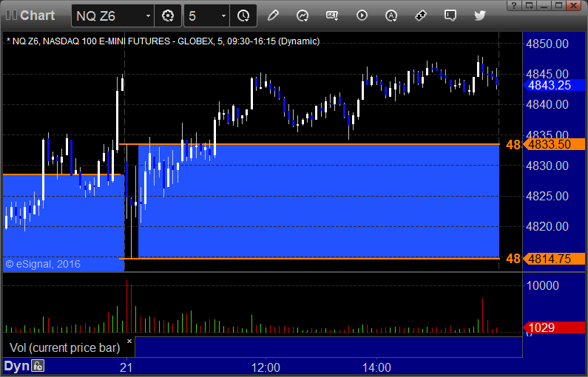Screen dimensions: 588x377
Task: Open the chart comment bubble icon
Action: pyautogui.click(x=450, y=16)
